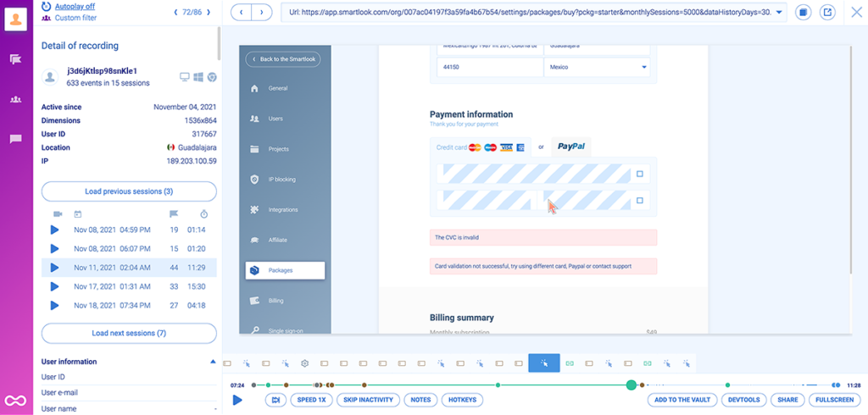Collapse the User information section
This screenshot has height=415, width=868.
pyautogui.click(x=213, y=362)
